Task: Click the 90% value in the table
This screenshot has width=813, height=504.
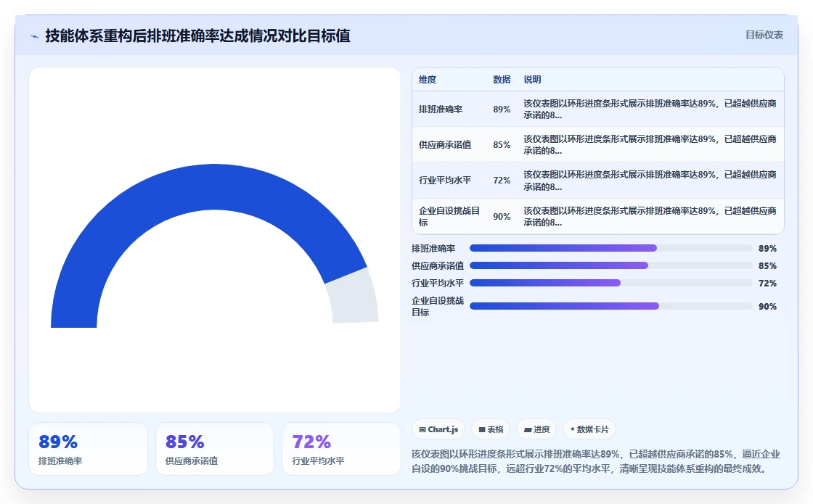Action: (x=502, y=217)
